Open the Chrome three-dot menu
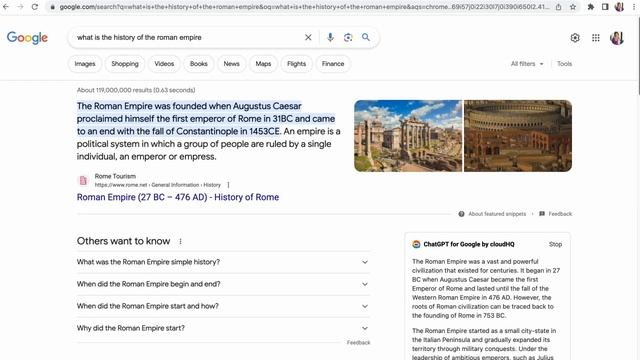Image resolution: width=640 pixels, height=360 pixels. [x=634, y=7]
